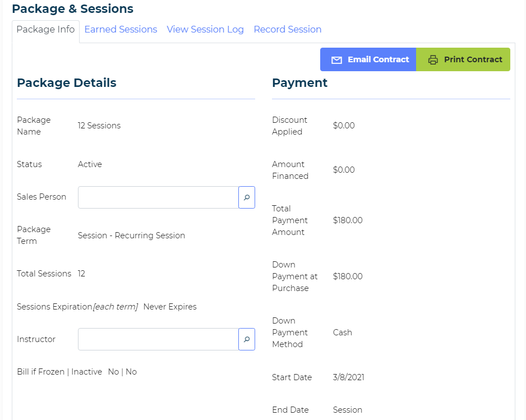Image resolution: width=526 pixels, height=420 pixels.
Task: Click the 'Payment' section heading
Action: (x=299, y=83)
